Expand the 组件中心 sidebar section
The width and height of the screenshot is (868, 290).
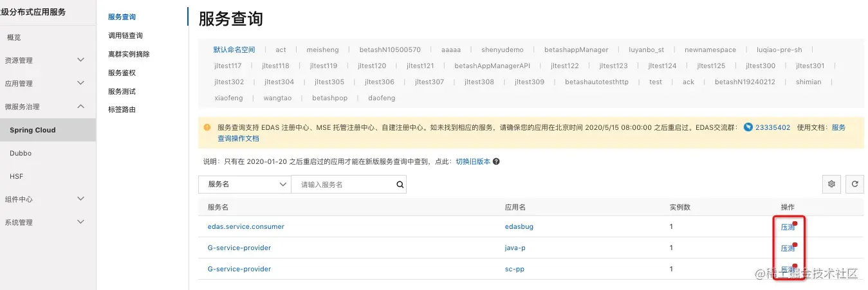point(80,199)
